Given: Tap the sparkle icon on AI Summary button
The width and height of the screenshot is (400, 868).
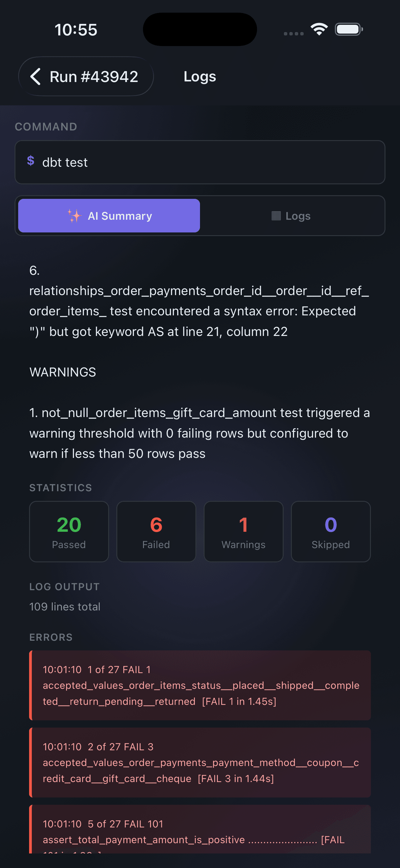Looking at the screenshot, I should (75, 216).
